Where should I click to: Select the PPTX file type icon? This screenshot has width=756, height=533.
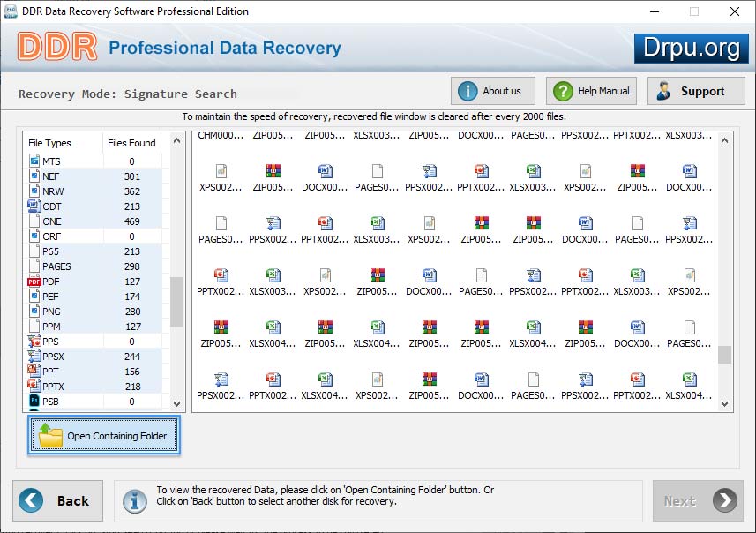34,386
